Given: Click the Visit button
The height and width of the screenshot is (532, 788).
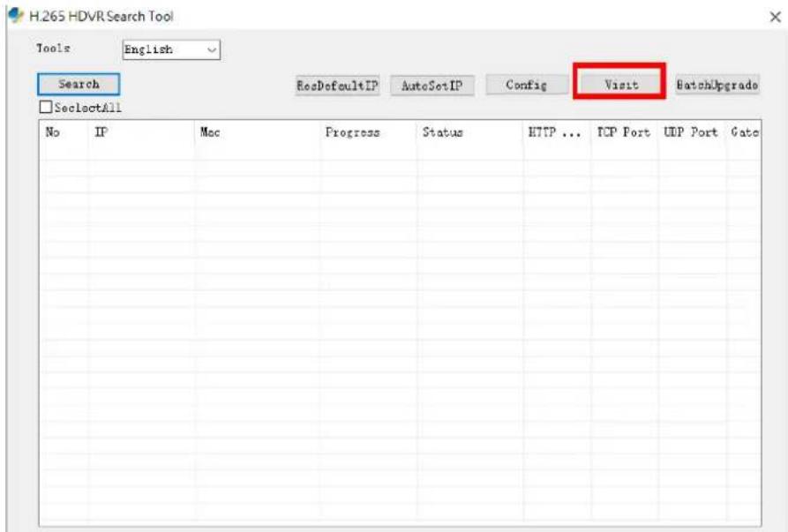Looking at the screenshot, I should (620, 85).
